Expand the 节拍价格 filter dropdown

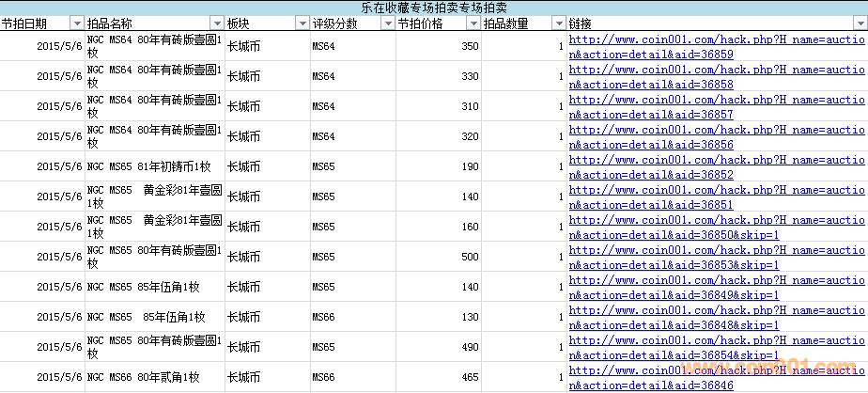pyautogui.click(x=473, y=24)
